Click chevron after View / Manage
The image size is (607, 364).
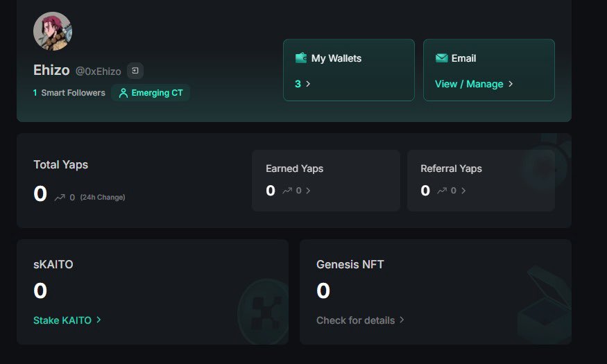[511, 84]
